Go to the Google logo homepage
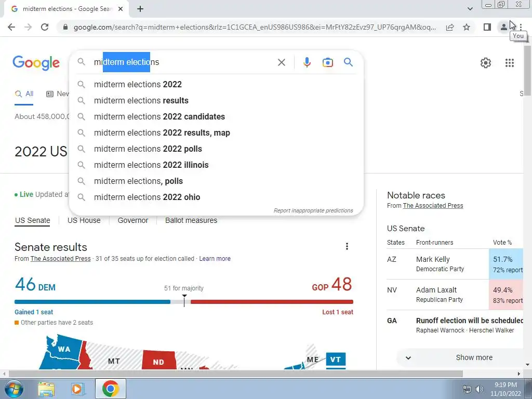The image size is (532, 399). [x=36, y=63]
